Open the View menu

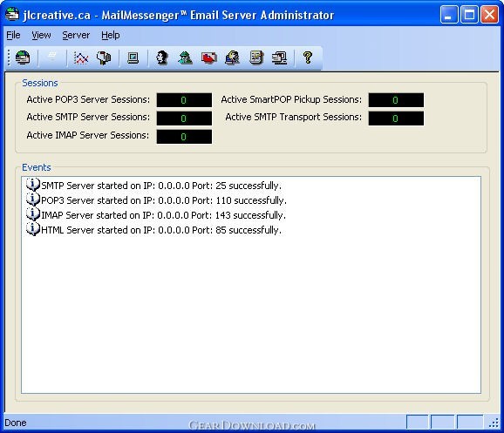41,35
